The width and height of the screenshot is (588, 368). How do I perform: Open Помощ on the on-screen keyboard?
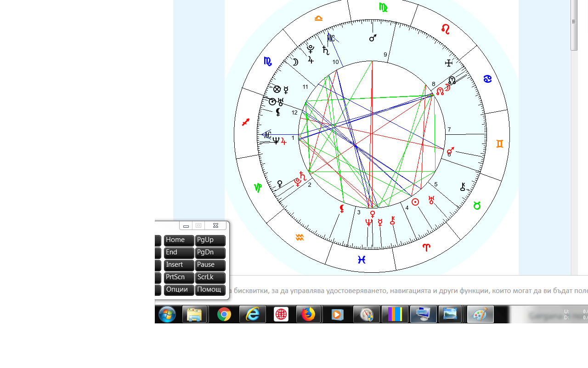pos(210,290)
